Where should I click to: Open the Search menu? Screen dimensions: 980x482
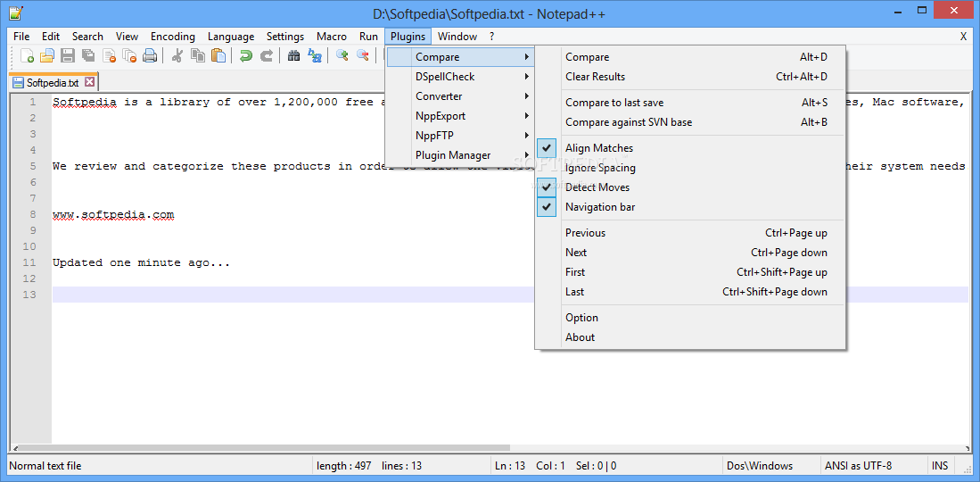point(87,37)
